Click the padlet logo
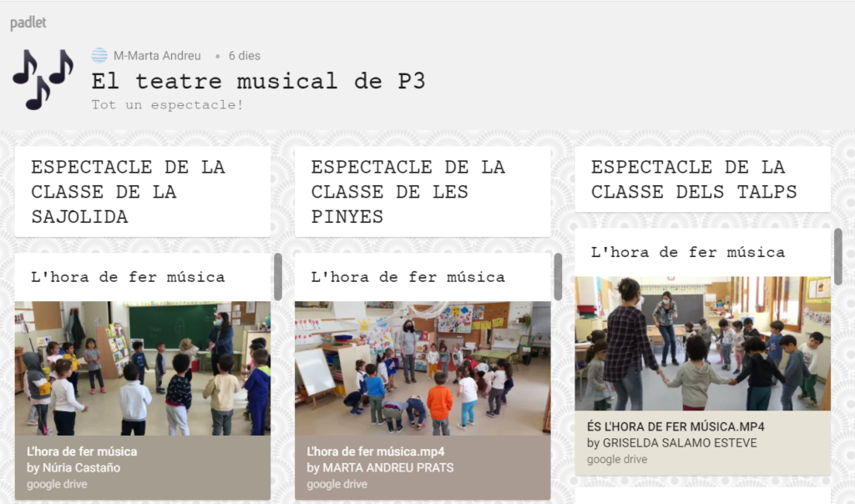Viewport: 855px width, 504px height. (28, 23)
